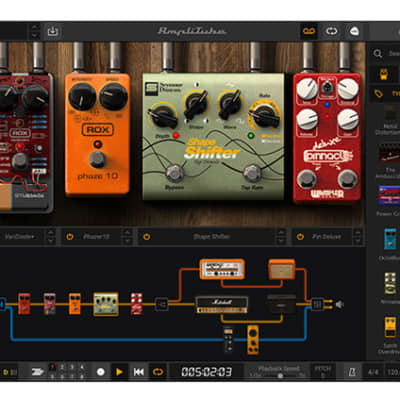
Task: Click the input node at chain start
Action: [x=2, y=304]
